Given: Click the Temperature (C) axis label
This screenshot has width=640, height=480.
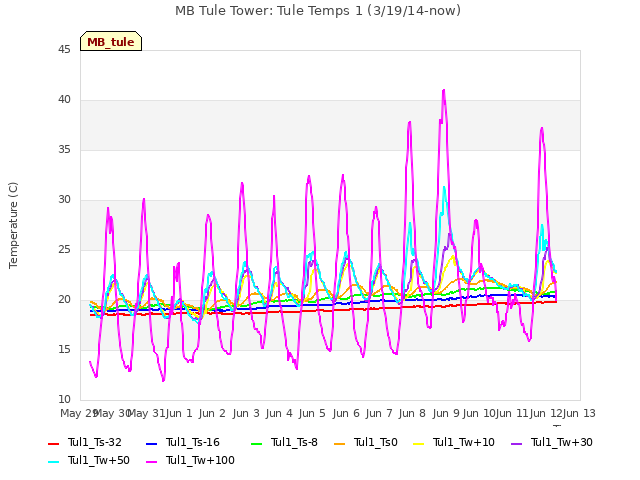Looking at the screenshot, I should (x=13, y=225).
